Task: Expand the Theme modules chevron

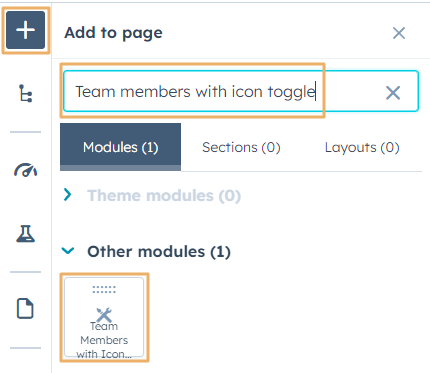Action: 68,195
